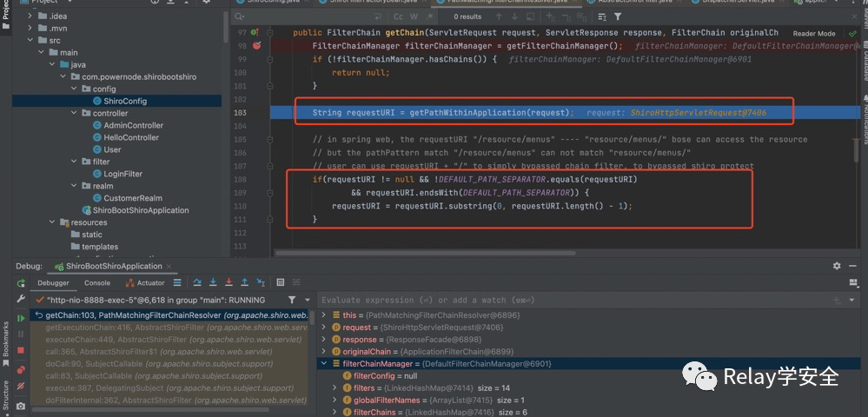Show execution point (stacked lines icon)

(177, 282)
